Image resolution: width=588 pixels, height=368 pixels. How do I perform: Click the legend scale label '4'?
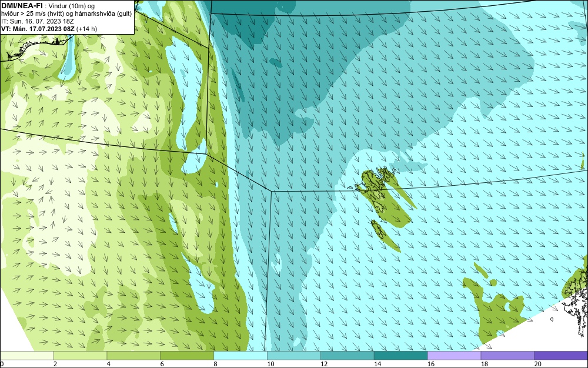click(108, 364)
